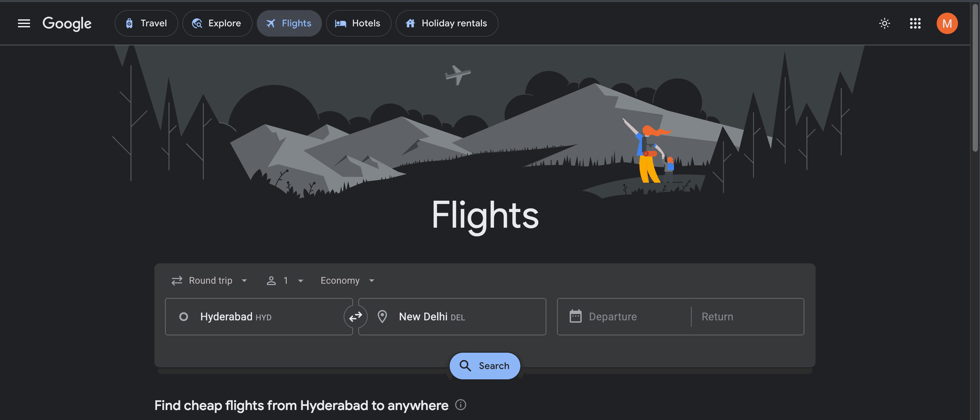Image resolution: width=980 pixels, height=420 pixels.
Task: Switch to the Travel tab
Action: coord(146,23)
